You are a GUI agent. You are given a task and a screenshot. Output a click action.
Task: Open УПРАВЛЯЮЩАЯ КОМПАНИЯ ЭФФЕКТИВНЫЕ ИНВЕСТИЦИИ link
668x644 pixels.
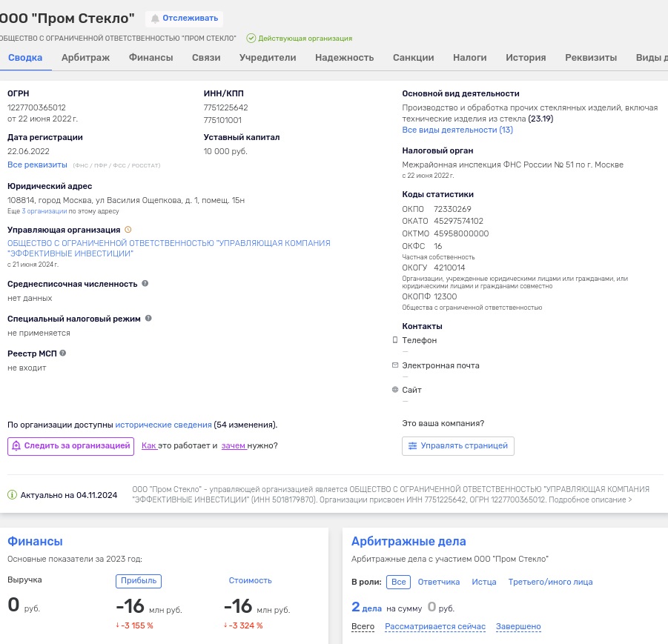pos(169,248)
